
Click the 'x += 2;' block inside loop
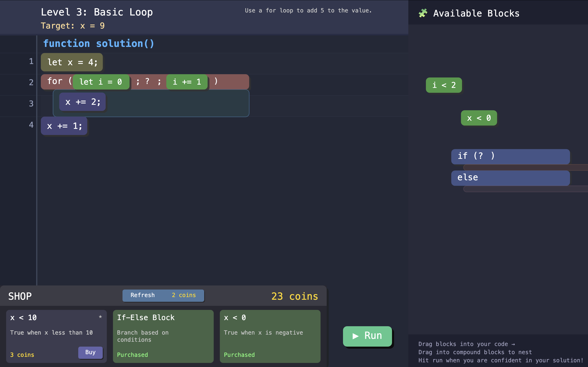[83, 102]
